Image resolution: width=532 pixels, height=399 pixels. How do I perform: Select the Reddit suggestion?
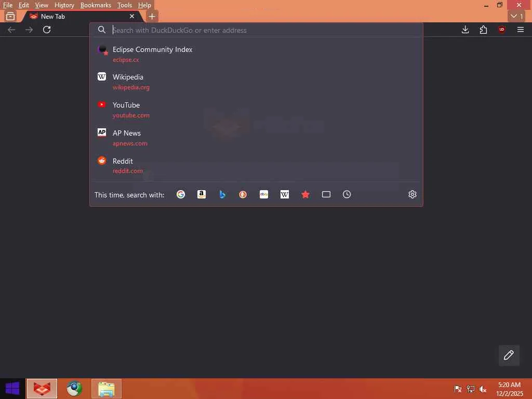pos(256,166)
